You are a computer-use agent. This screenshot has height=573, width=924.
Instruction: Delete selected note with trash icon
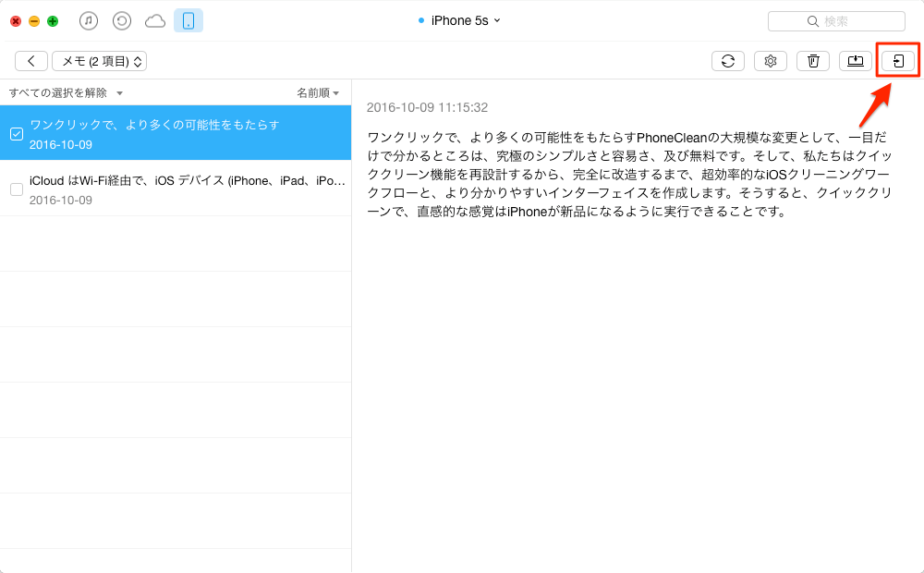pos(813,61)
